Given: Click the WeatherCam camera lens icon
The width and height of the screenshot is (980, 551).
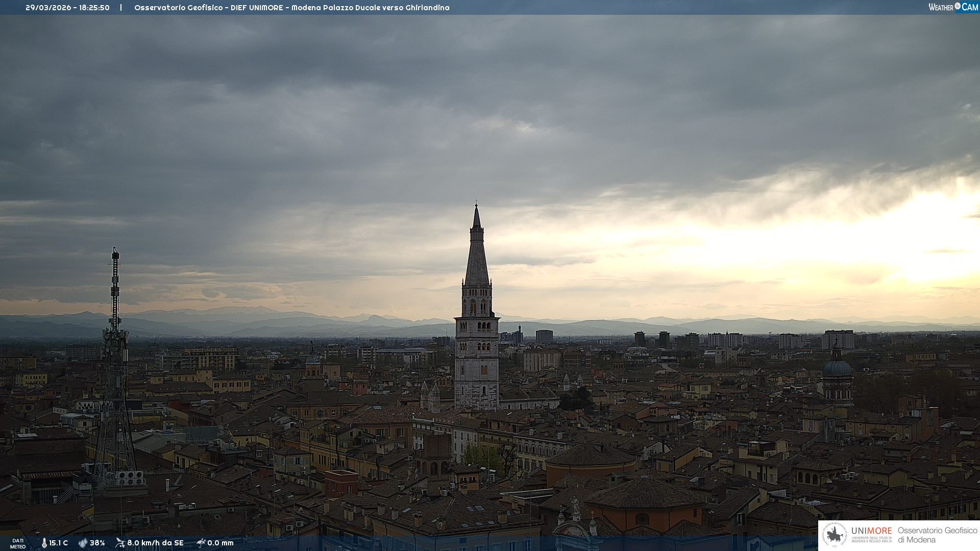Looking at the screenshot, I should pos(958,6).
